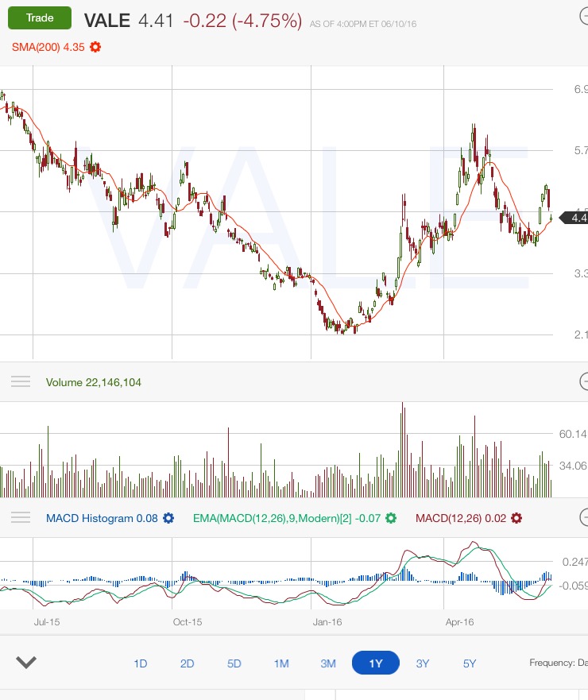Select the 1M time range

281,663
